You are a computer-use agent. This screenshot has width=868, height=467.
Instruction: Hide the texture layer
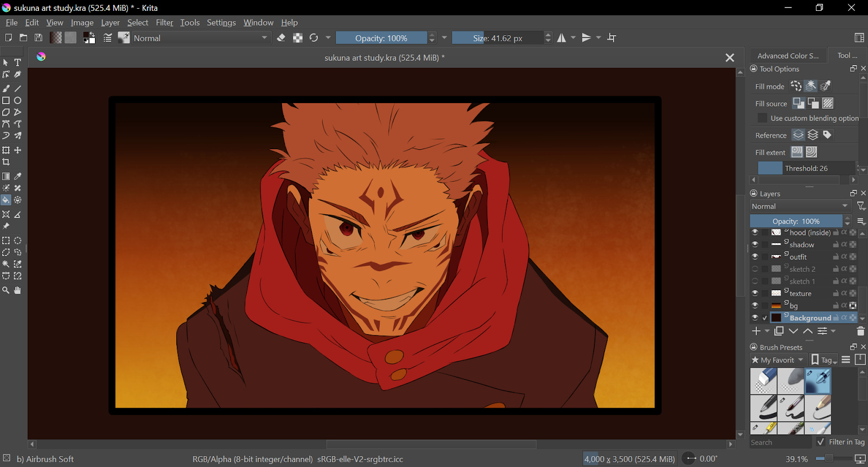click(755, 293)
